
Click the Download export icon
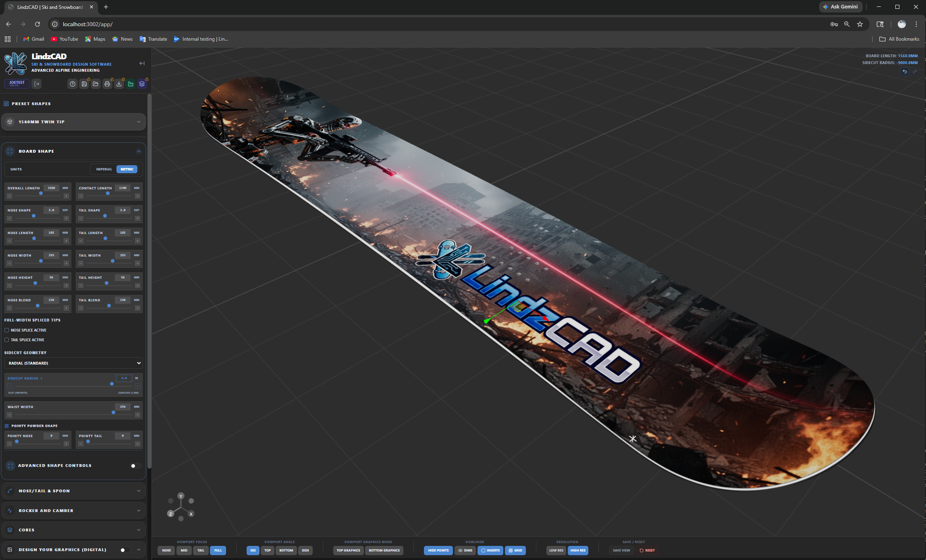coord(119,84)
